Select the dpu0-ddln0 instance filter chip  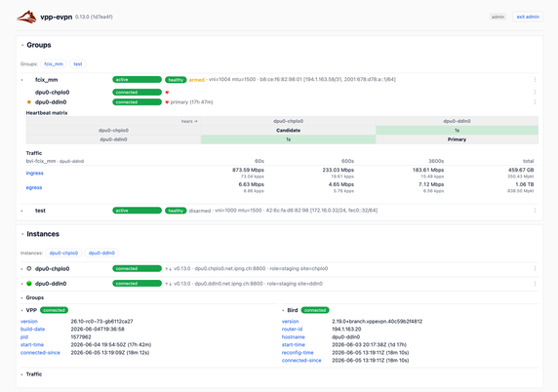(x=101, y=253)
